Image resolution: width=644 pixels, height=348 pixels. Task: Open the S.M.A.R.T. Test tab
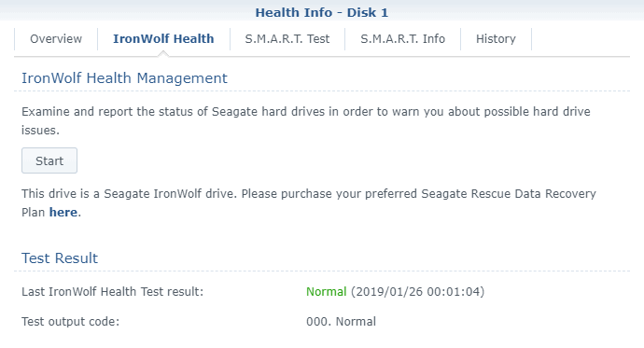[287, 39]
